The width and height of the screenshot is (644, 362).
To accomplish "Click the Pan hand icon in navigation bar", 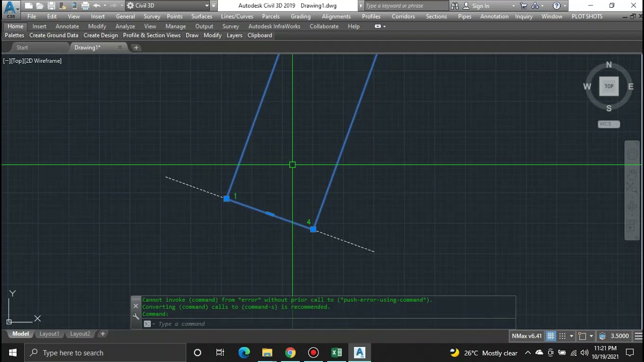I will pyautogui.click(x=632, y=174).
